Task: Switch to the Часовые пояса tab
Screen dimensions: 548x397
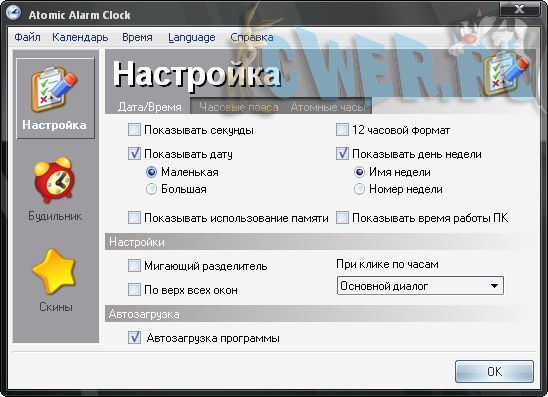Action: point(239,107)
